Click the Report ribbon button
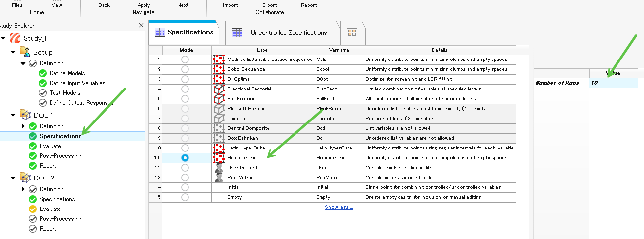This screenshot has height=239, width=644. tap(309, 5)
